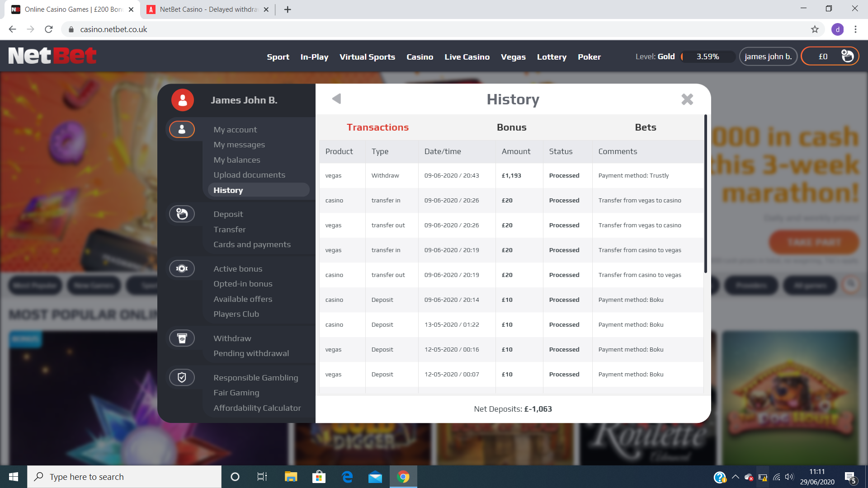
Task: Click the red user avatar icon beside James John B.
Action: (183, 100)
